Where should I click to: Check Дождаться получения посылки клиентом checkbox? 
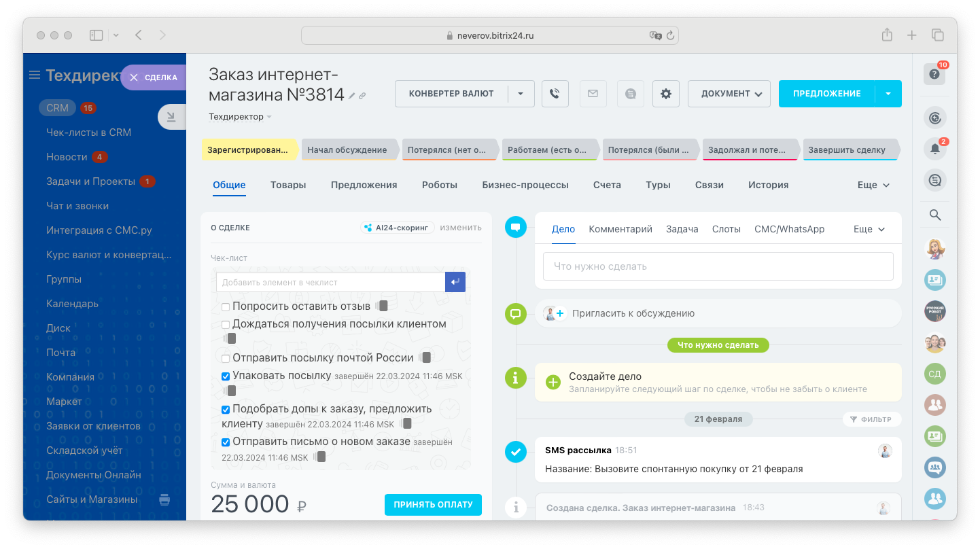click(226, 324)
